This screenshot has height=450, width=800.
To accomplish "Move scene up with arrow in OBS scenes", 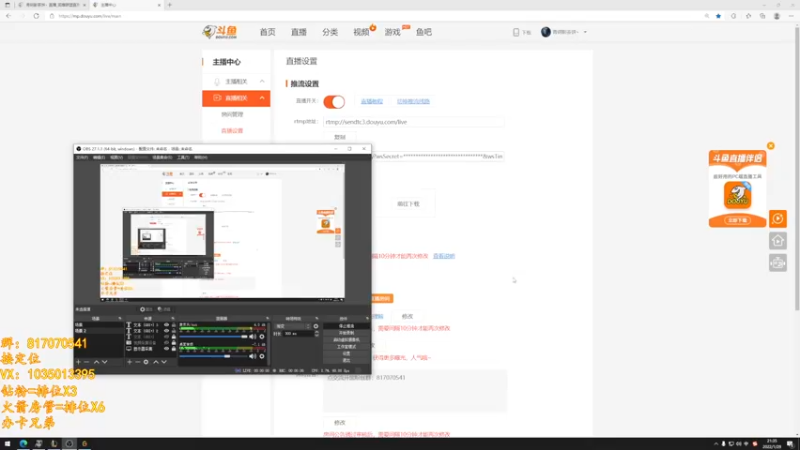I will tap(96, 362).
